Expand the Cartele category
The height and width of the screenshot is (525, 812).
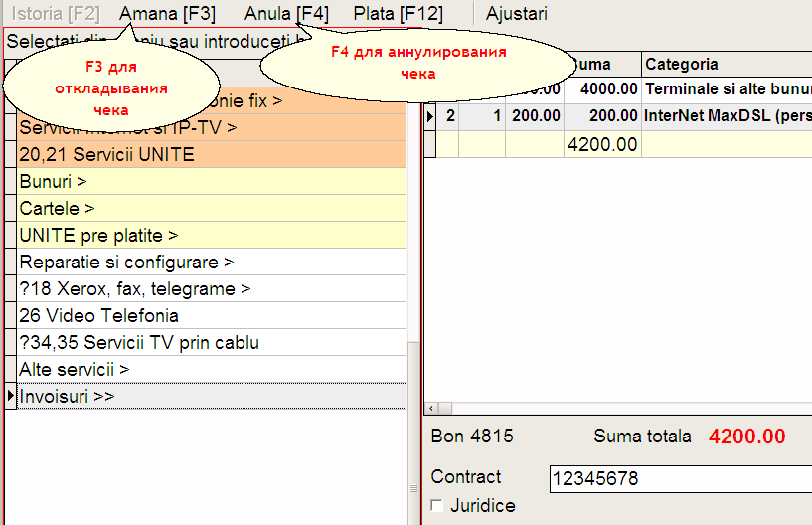[212, 209]
